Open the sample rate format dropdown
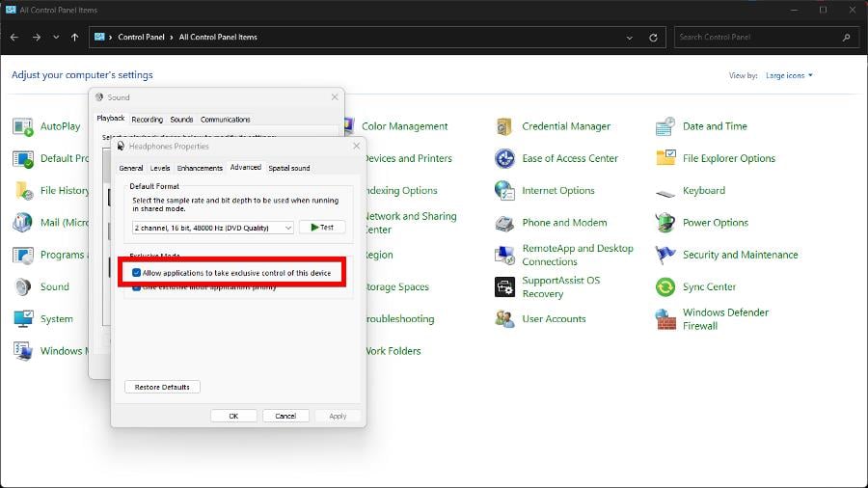The width and height of the screenshot is (868, 488). coord(212,228)
